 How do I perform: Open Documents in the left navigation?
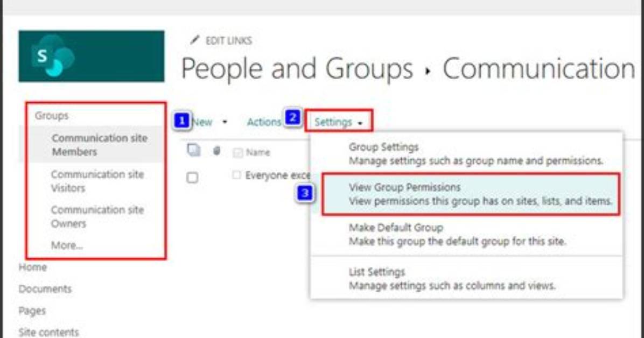click(45, 288)
